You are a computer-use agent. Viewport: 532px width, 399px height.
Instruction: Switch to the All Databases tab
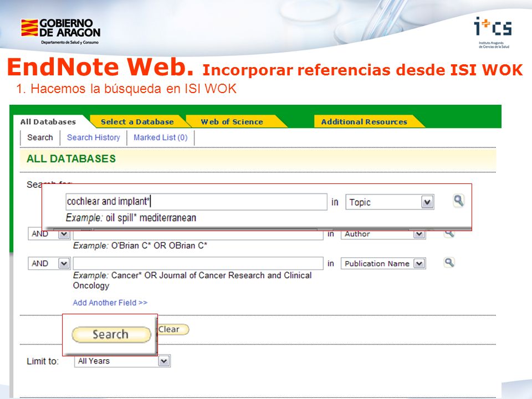48,122
